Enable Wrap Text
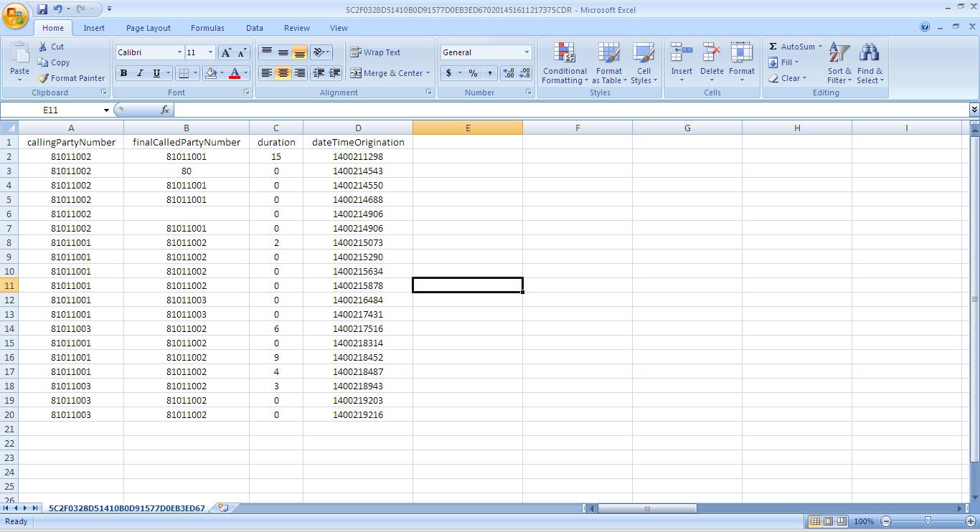The image size is (980, 532). click(x=375, y=52)
